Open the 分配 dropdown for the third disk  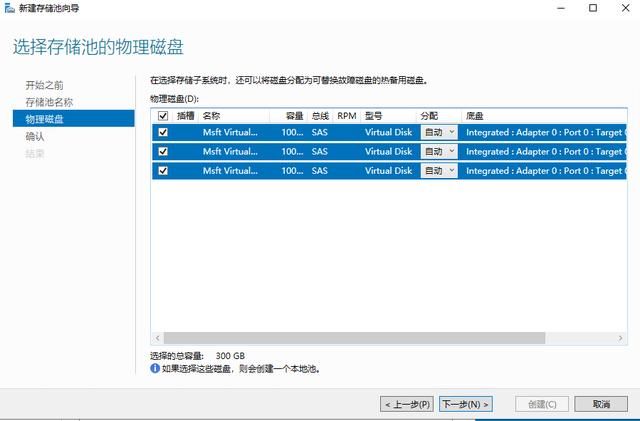click(439, 171)
